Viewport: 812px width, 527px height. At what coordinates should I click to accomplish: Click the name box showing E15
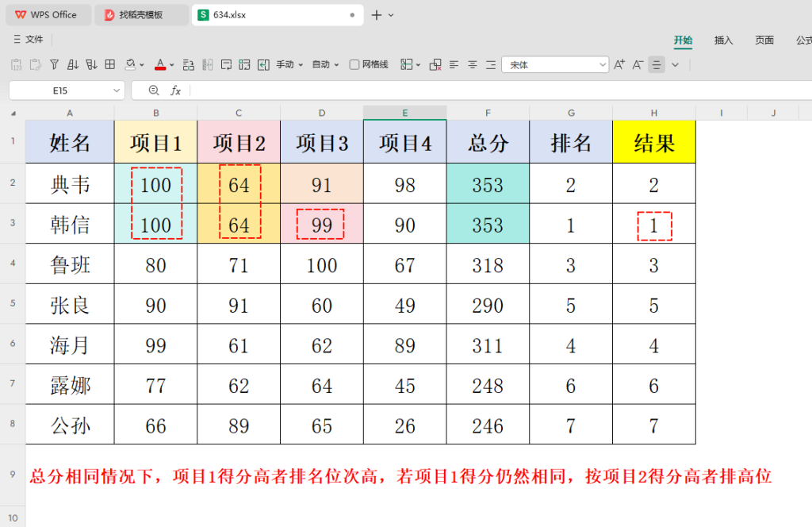[x=60, y=90]
